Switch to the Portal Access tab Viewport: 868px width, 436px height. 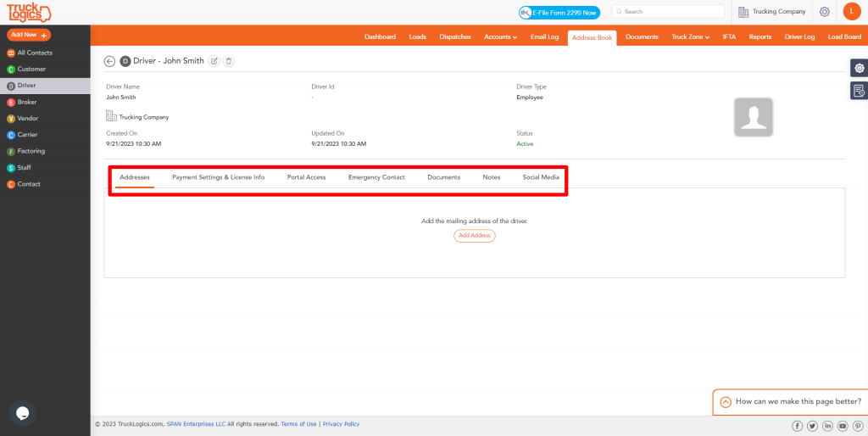point(306,177)
